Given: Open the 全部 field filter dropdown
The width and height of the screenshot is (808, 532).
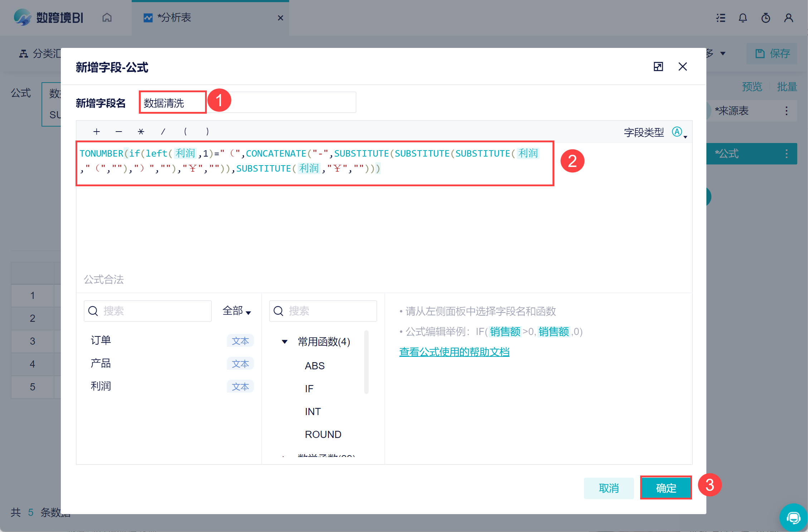Looking at the screenshot, I should pos(237,311).
